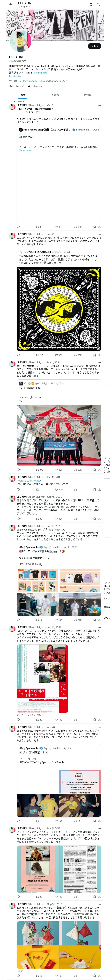Screen dimensions: 110x980
Task: Open the black and yellow bandana image
Action: 59,309
